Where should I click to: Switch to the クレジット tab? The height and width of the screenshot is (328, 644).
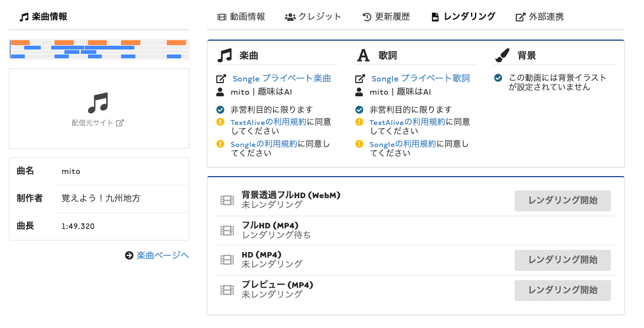(x=313, y=17)
